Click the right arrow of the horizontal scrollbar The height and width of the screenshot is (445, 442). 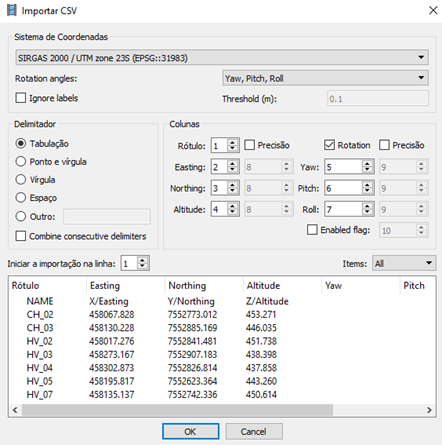point(429,410)
